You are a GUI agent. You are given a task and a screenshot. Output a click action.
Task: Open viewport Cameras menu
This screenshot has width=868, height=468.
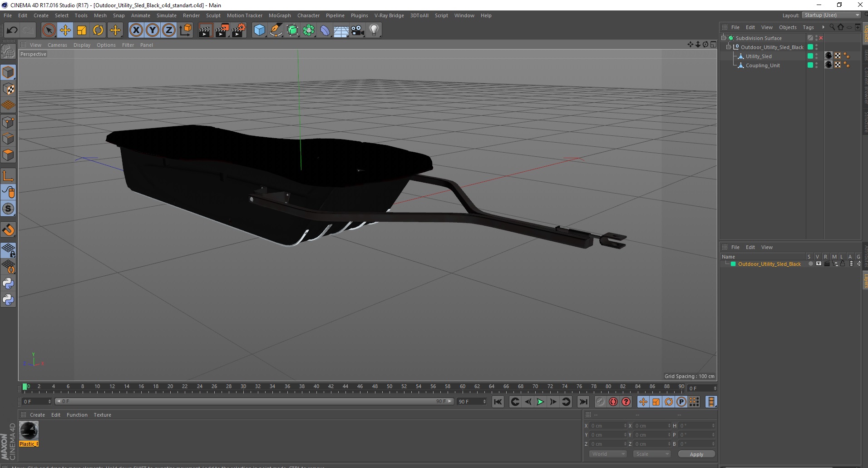(x=57, y=45)
